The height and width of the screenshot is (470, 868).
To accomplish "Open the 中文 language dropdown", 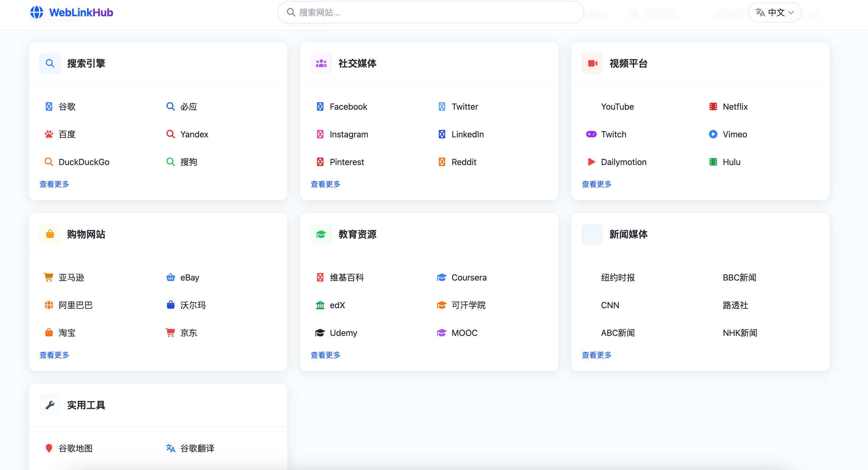I will pyautogui.click(x=775, y=12).
